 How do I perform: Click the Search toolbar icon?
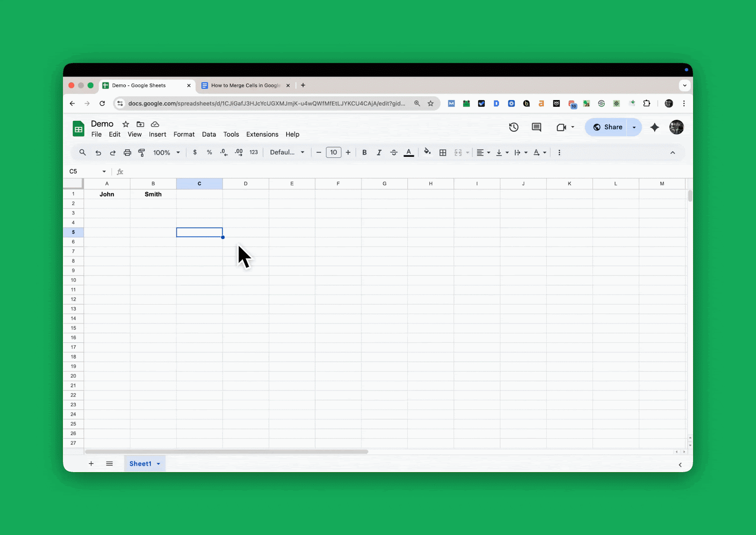click(83, 152)
